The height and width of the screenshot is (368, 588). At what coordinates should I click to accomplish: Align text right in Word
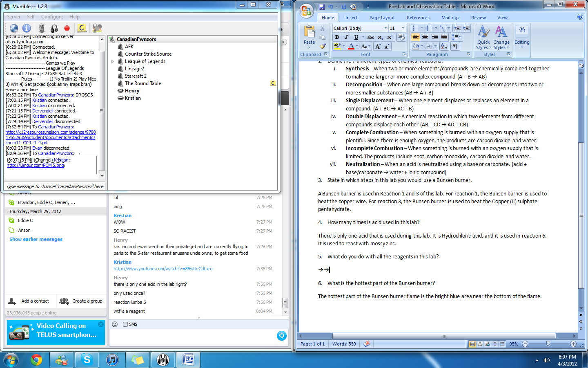(434, 37)
